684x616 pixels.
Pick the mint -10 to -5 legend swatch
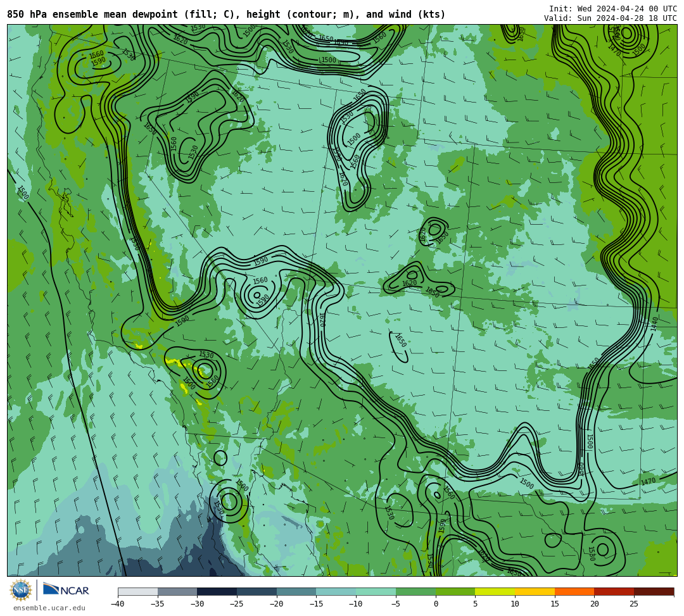pyautogui.click(x=376, y=591)
